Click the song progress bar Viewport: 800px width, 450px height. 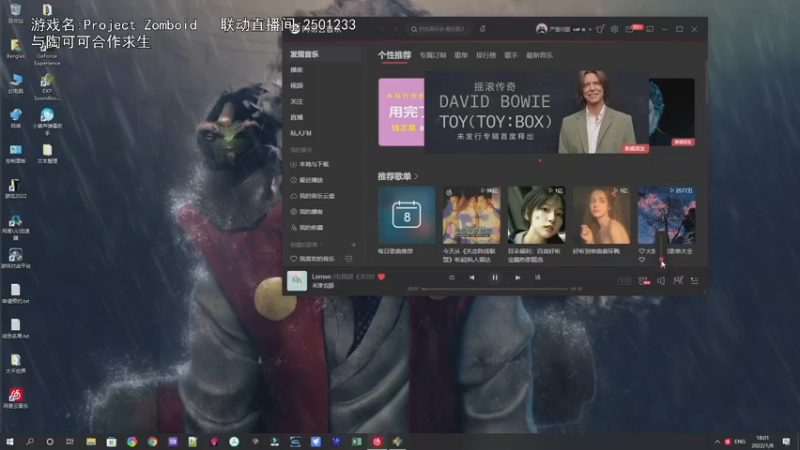pyautogui.click(x=495, y=289)
